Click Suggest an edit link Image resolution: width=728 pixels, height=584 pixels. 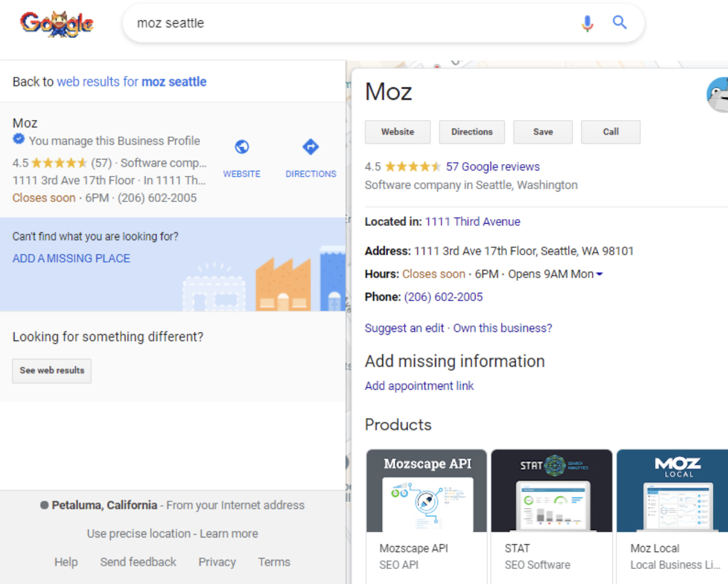[x=405, y=328]
